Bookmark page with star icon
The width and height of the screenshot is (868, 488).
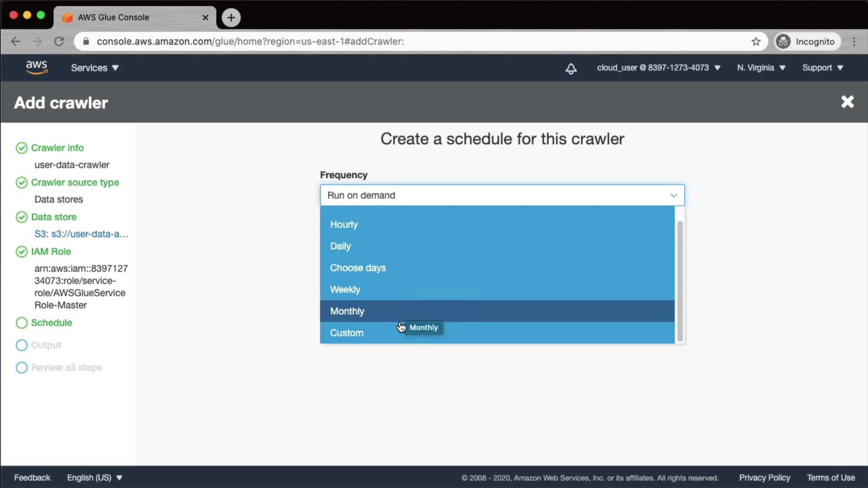coord(756,42)
